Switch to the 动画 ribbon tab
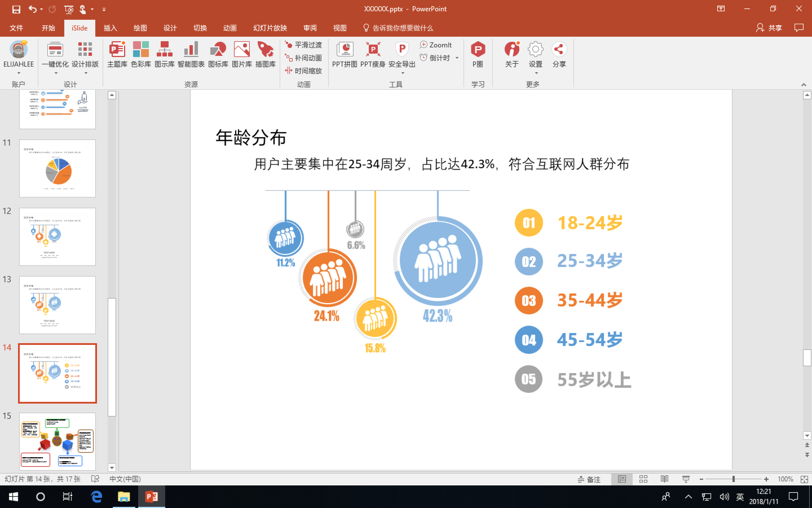This screenshot has width=812, height=508. pos(230,28)
